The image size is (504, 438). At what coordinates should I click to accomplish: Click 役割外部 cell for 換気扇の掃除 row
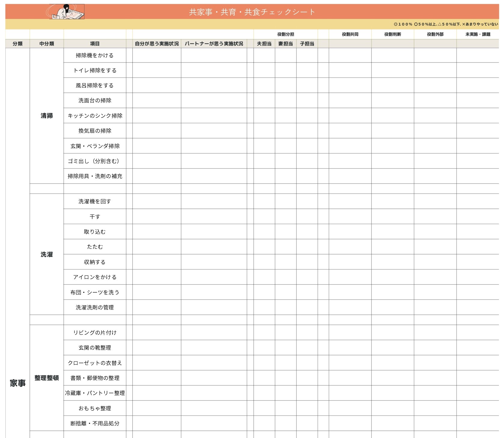pos(435,131)
